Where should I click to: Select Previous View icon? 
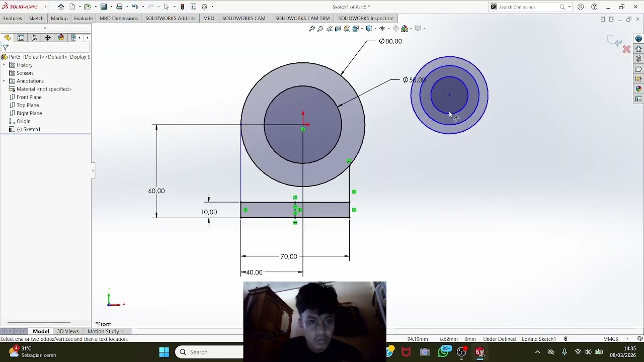[x=330, y=29]
